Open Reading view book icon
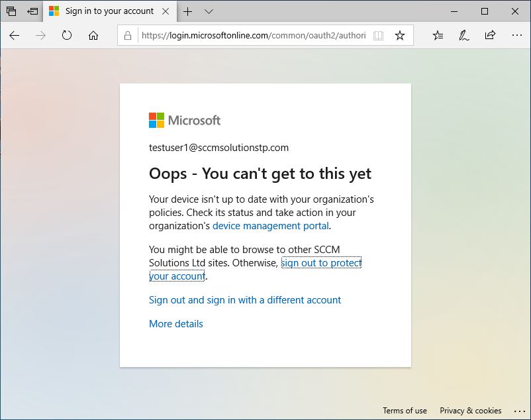 [x=378, y=36]
